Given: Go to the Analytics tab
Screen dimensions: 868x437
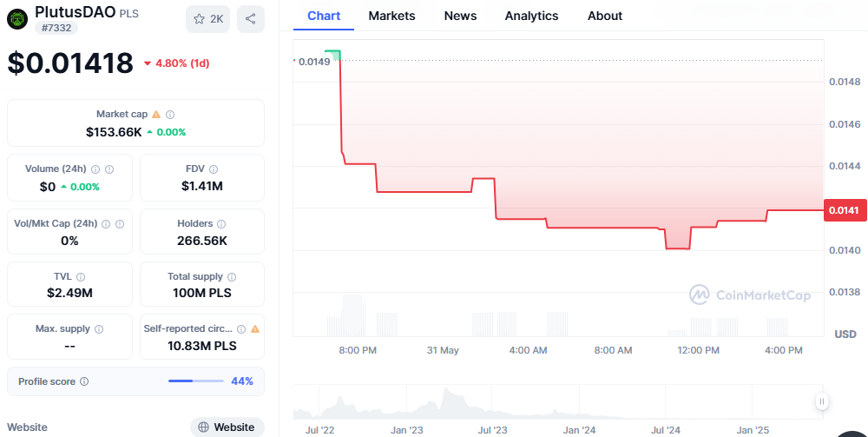Looking at the screenshot, I should [531, 16].
